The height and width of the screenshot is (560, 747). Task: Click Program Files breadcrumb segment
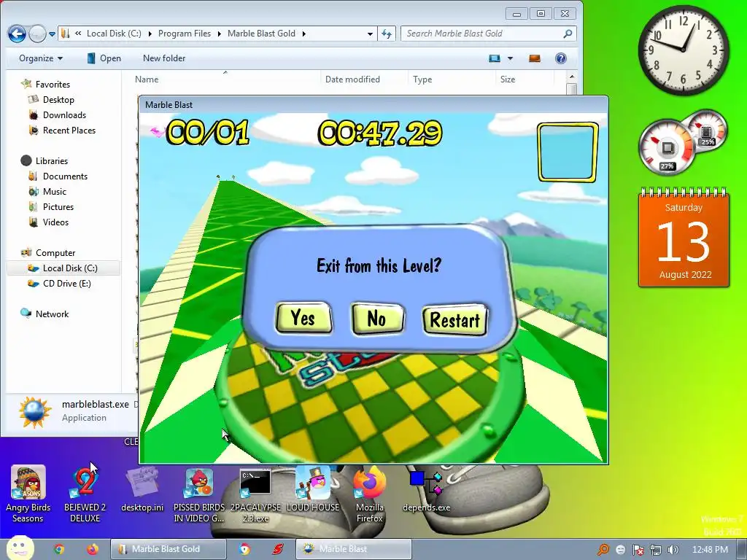(185, 34)
